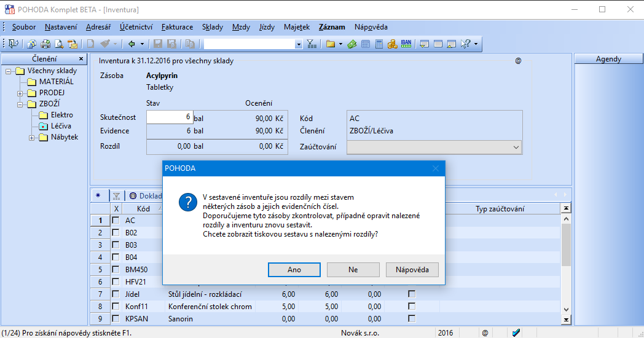Toggle right-side checkbox in KPSAN row
Screen dimensions: 644x338
pos(412,319)
